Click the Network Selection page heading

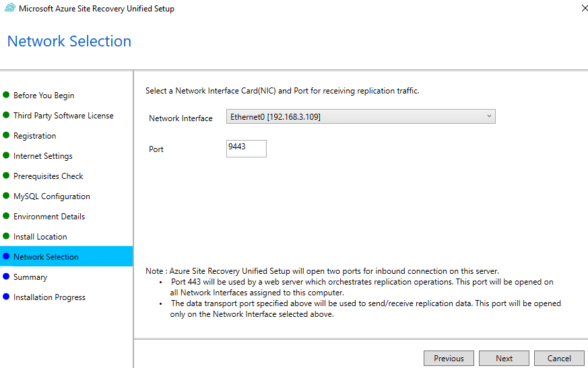(69, 41)
